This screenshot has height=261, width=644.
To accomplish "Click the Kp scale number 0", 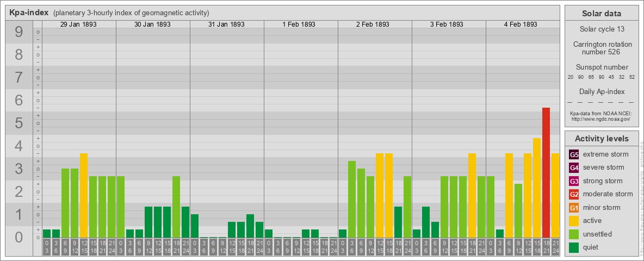I will point(19,237).
